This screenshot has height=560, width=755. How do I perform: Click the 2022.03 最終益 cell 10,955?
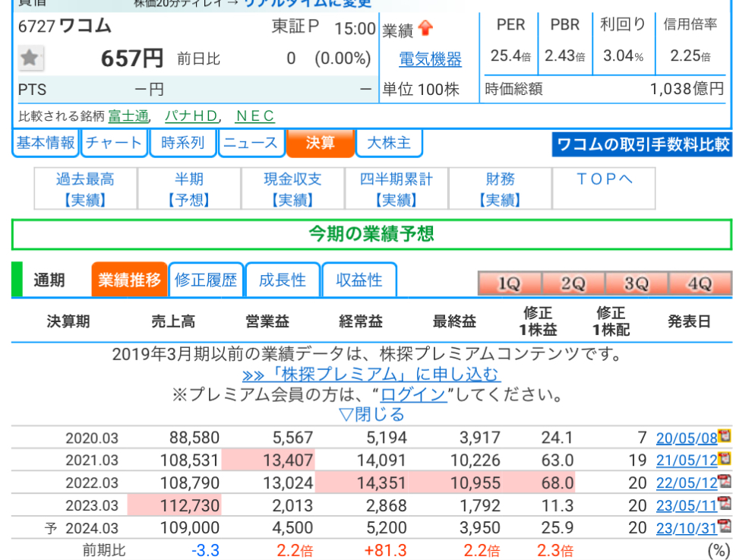tap(456, 483)
